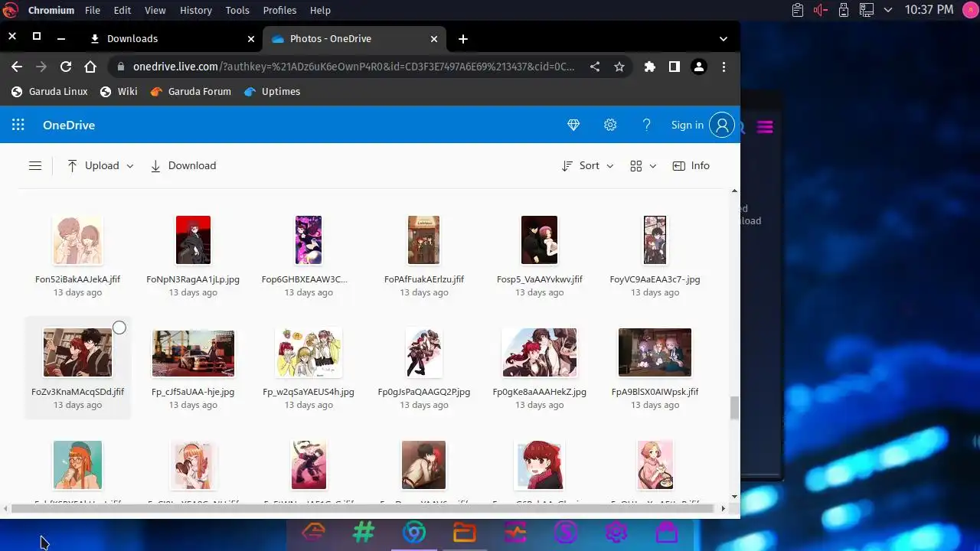
Task: Open the Chromium three-dot menu
Action: click(724, 67)
